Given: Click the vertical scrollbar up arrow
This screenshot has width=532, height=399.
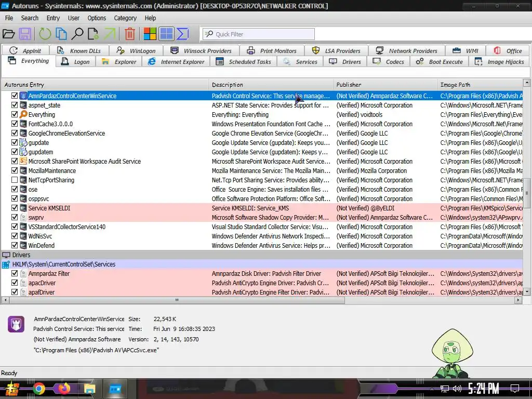Looking at the screenshot, I should pos(527,83).
